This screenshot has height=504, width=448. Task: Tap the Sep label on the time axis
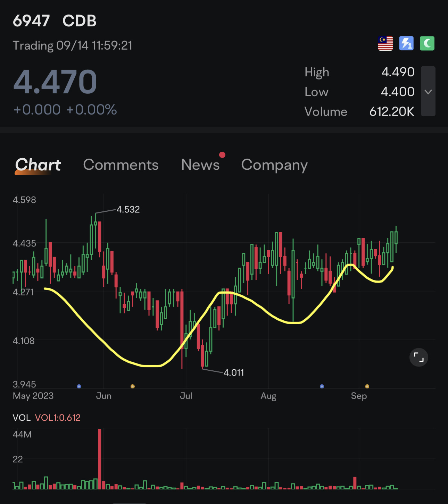(x=359, y=396)
